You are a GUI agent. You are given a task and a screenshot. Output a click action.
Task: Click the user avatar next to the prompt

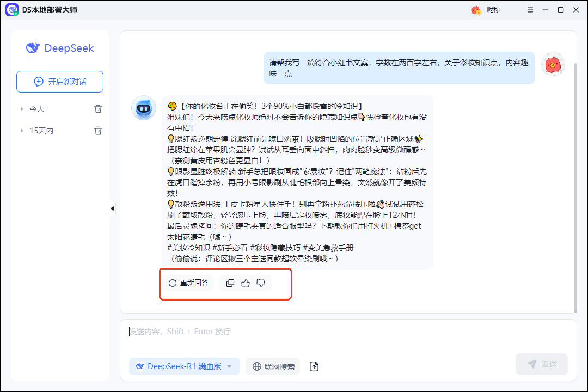point(553,65)
